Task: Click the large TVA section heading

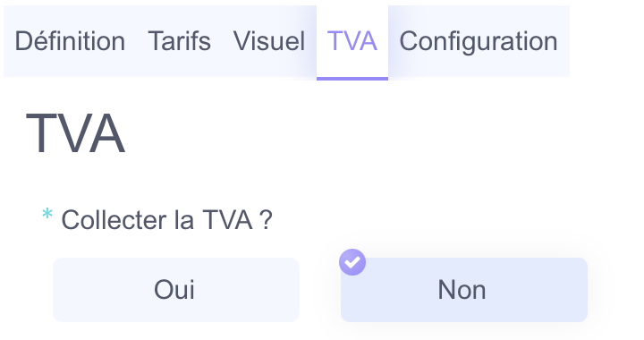Action: 75,133
